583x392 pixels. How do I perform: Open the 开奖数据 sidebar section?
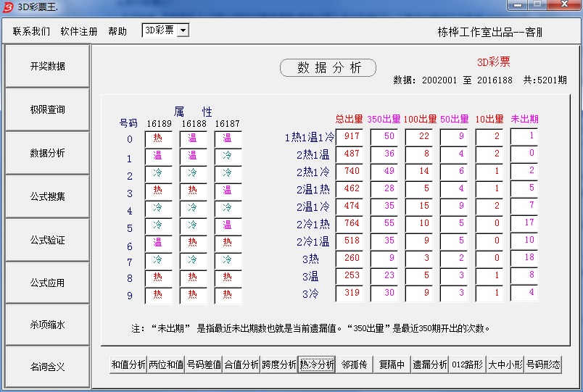[47, 66]
